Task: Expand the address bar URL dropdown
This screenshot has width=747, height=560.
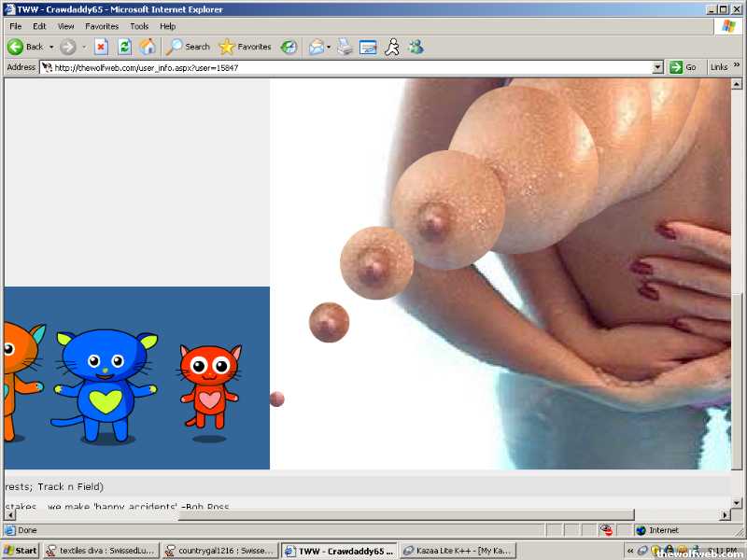Action: (657, 67)
